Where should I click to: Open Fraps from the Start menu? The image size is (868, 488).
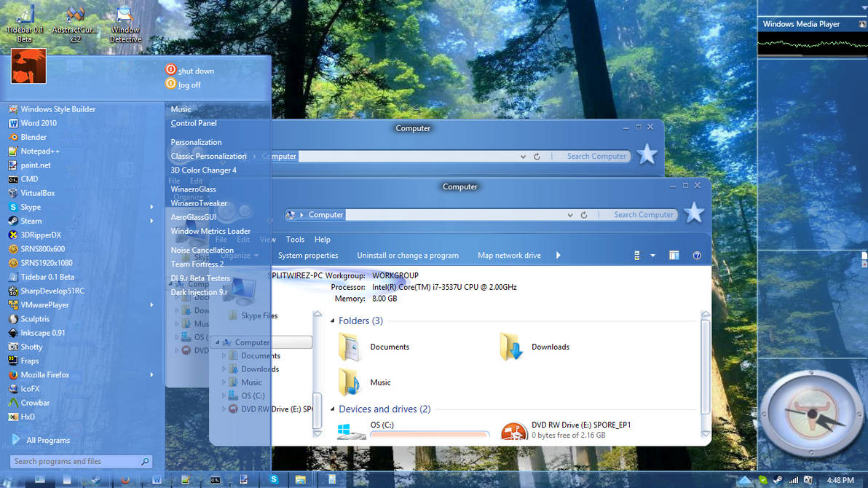point(24,361)
